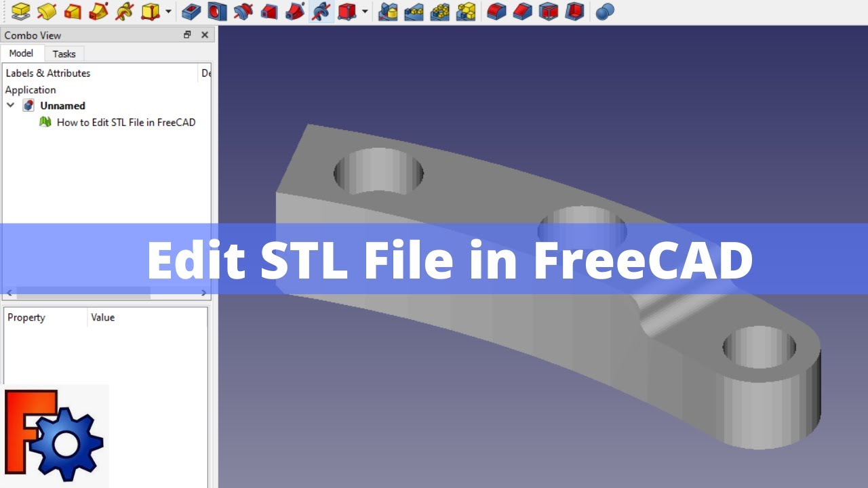The image size is (868, 488).
Task: Close the Combo View panel
Action: (203, 35)
